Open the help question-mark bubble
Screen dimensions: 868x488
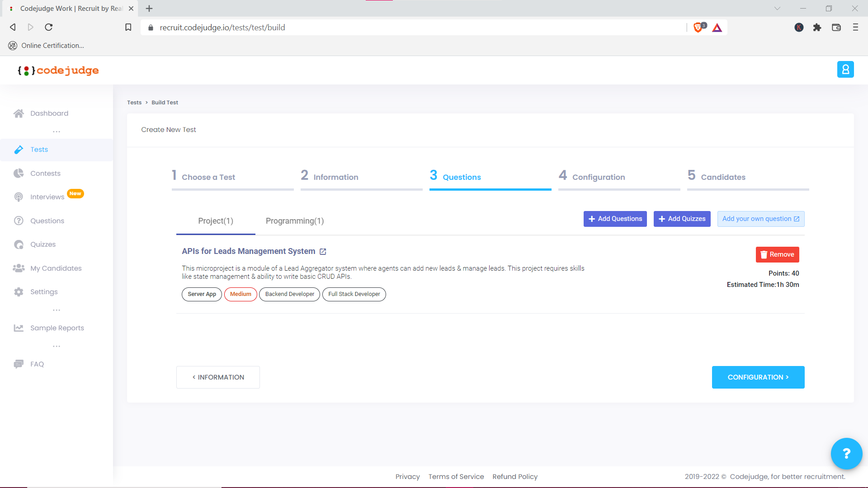[x=846, y=453]
